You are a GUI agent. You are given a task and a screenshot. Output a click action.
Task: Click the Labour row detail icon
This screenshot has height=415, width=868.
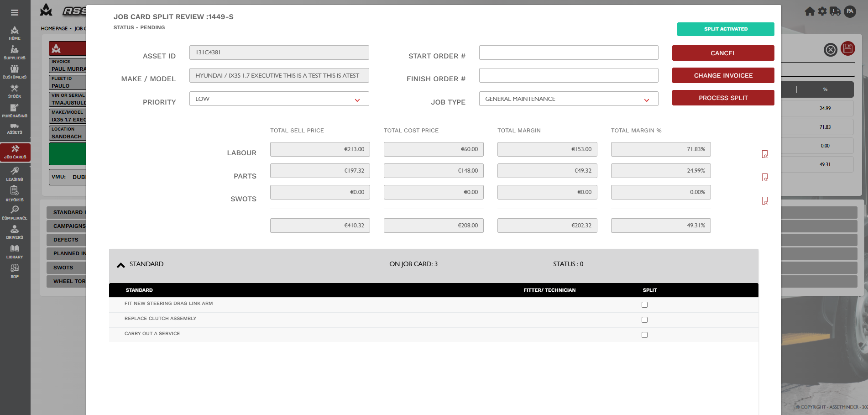765,154
